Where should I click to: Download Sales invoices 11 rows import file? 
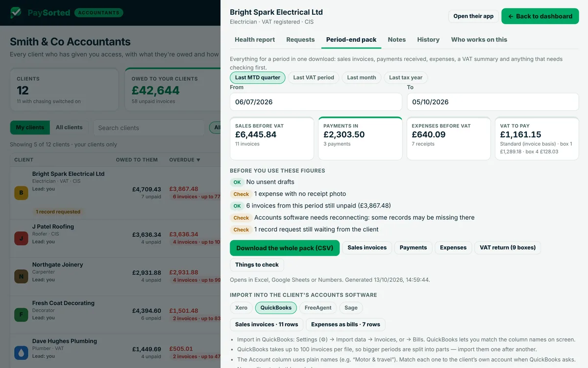coord(267,324)
